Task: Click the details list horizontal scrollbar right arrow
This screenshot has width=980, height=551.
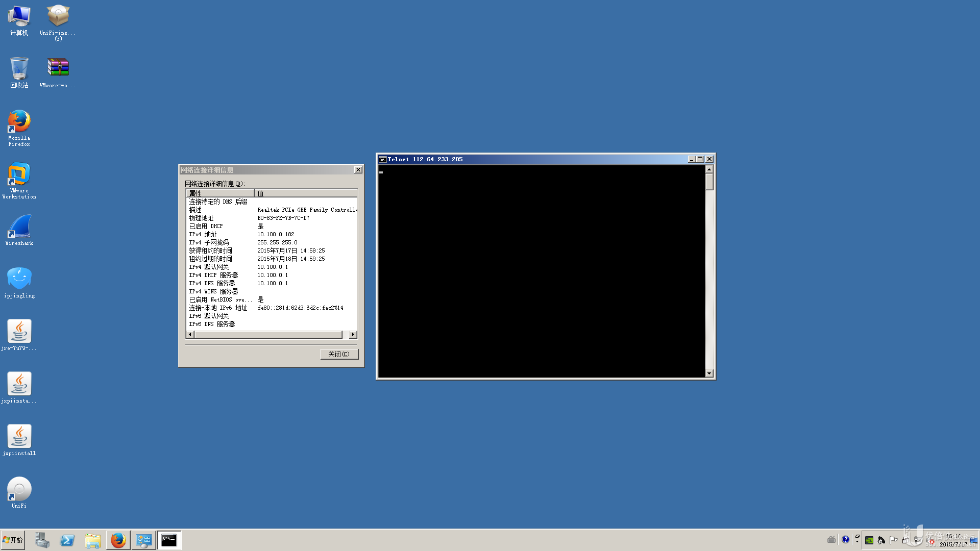Action: [353, 335]
